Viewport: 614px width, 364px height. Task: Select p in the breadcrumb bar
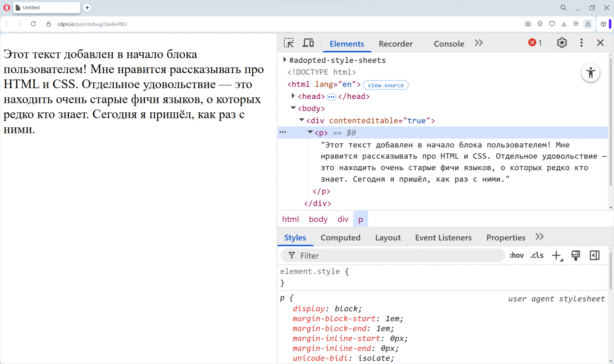(361, 219)
